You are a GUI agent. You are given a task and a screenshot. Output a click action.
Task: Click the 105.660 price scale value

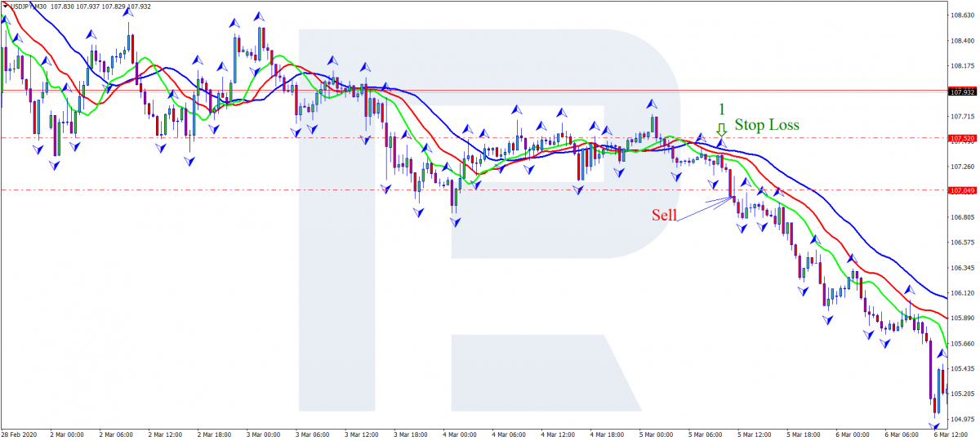(964, 344)
